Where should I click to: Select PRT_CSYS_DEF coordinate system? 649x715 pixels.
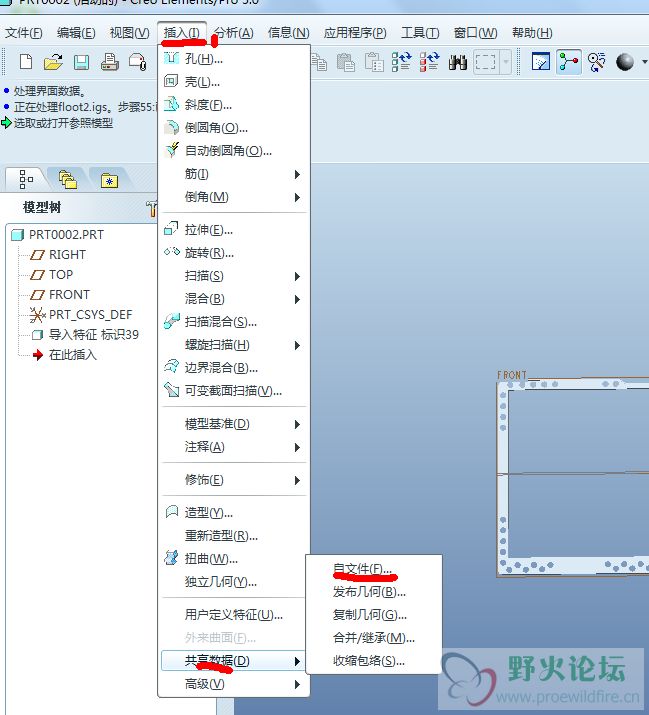(90, 315)
